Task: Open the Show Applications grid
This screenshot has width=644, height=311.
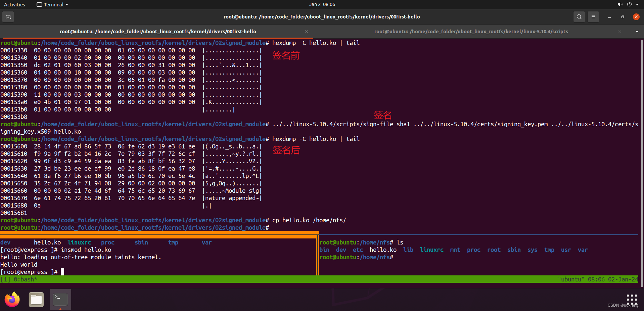Action: coord(632,299)
